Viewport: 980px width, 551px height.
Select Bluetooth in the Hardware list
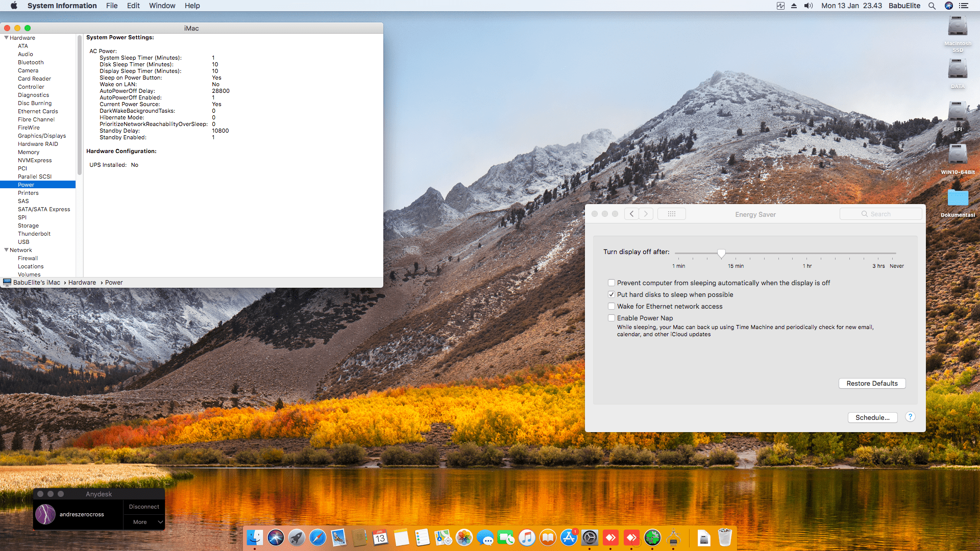[x=31, y=62]
